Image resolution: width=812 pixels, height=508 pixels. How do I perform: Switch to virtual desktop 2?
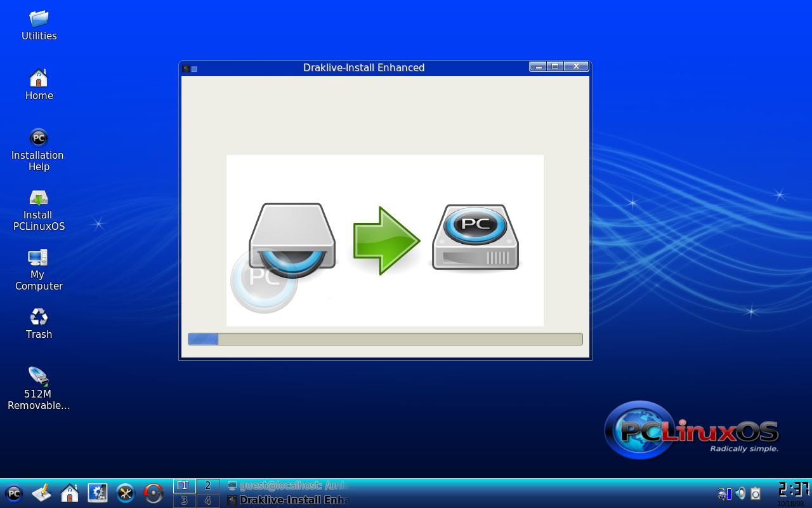pos(207,486)
